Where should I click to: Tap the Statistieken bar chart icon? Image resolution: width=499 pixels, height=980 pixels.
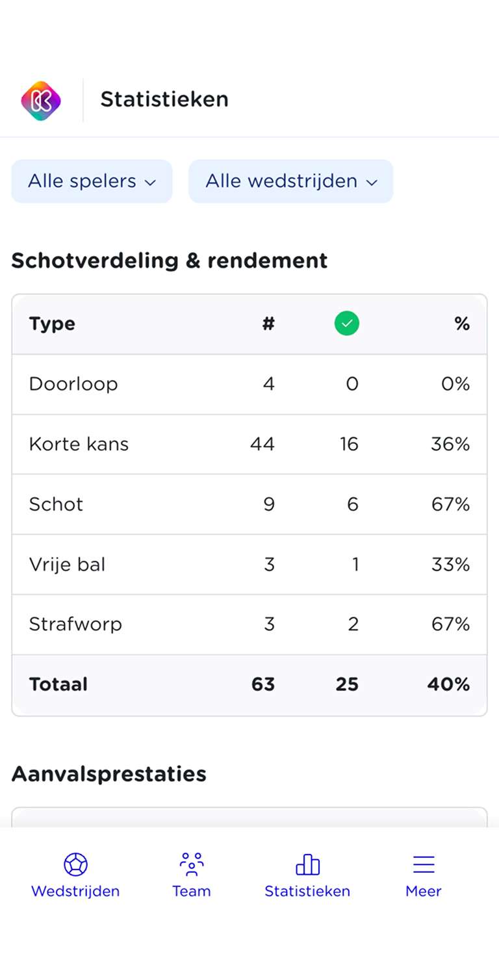tap(307, 864)
